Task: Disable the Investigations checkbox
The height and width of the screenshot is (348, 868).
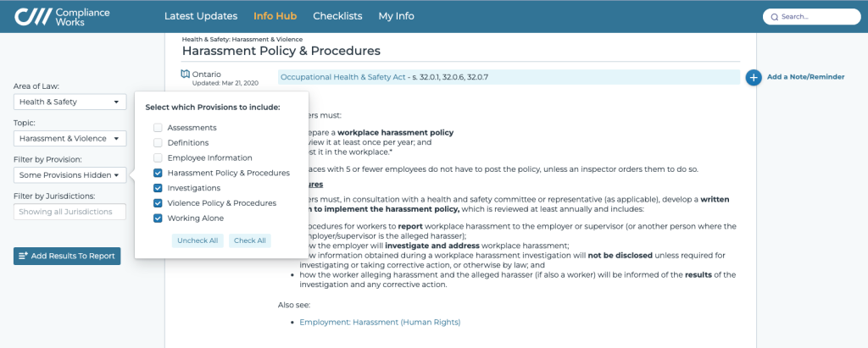Action: tap(159, 188)
